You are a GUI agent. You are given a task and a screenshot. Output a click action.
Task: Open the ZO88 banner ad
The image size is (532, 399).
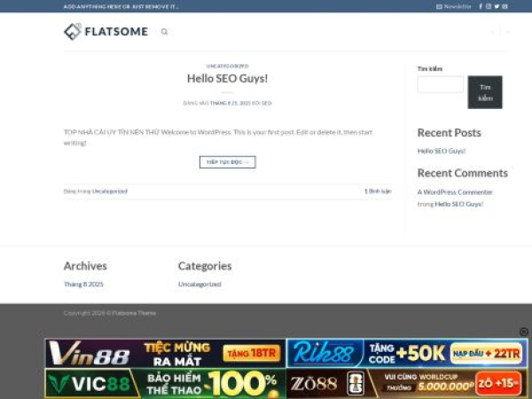pos(407,383)
